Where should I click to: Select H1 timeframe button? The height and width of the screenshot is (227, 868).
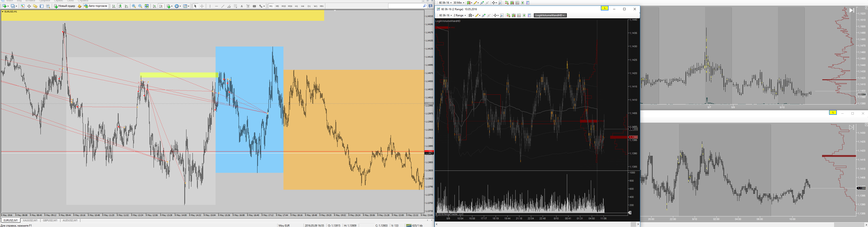297,6
